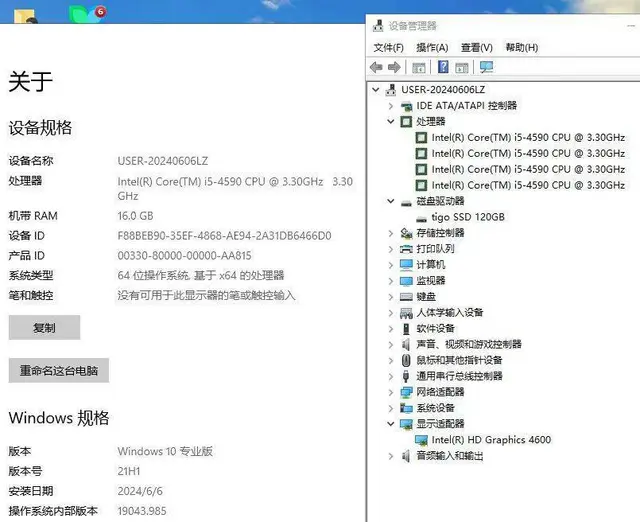Viewport: 640px width, 522px height.
Task: Click the 2024/6/6 install date text
Action: [140, 491]
